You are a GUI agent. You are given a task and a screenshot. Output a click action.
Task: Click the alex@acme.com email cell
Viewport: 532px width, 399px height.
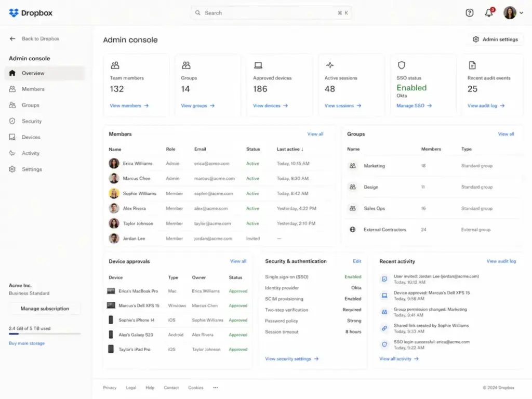point(211,209)
